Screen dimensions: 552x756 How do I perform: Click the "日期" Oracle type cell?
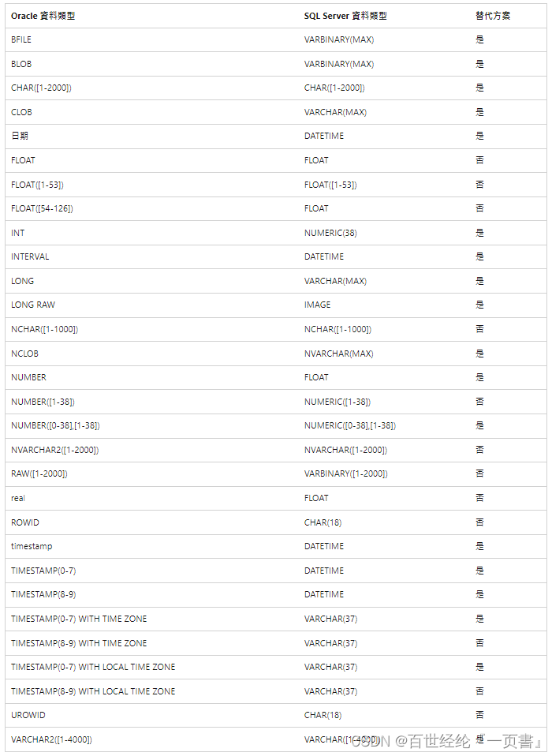coord(19,136)
